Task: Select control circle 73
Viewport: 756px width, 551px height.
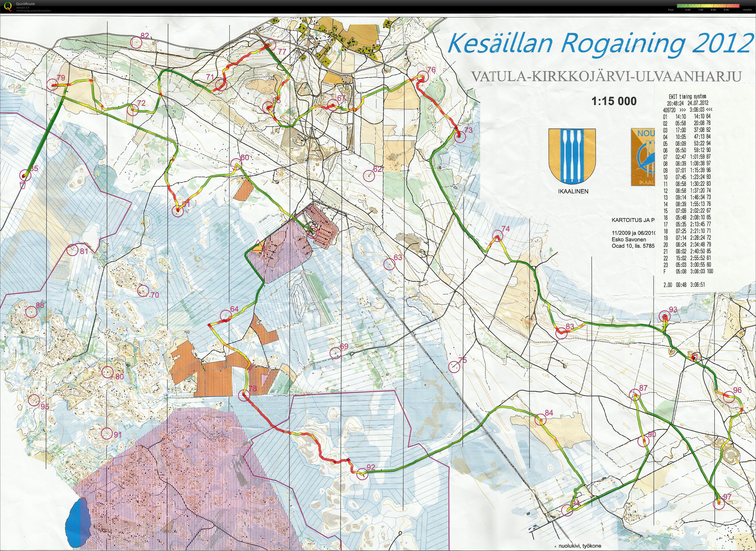Action: [x=460, y=136]
